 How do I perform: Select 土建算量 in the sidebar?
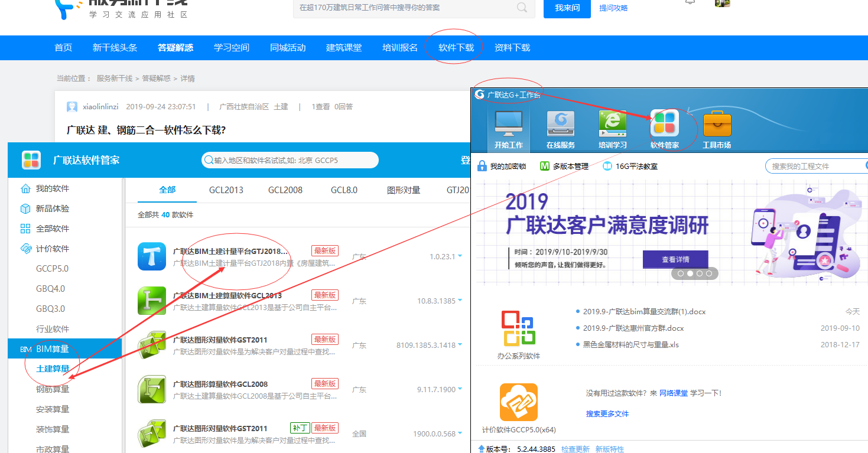coord(53,369)
